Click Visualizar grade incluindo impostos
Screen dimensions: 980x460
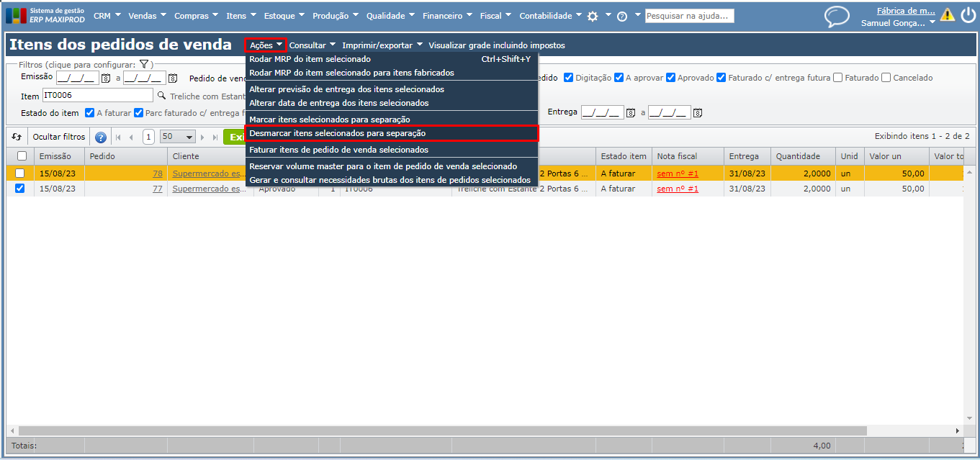coord(497,45)
